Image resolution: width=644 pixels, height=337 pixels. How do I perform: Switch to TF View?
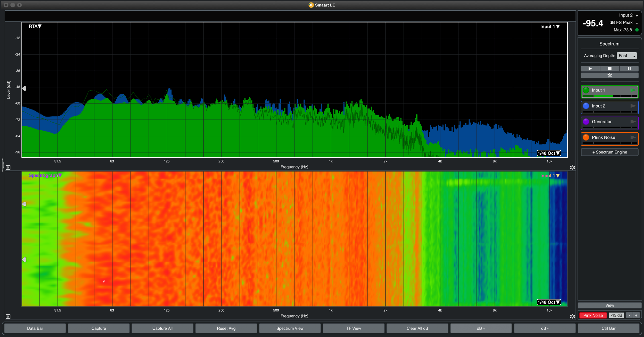pyautogui.click(x=354, y=328)
